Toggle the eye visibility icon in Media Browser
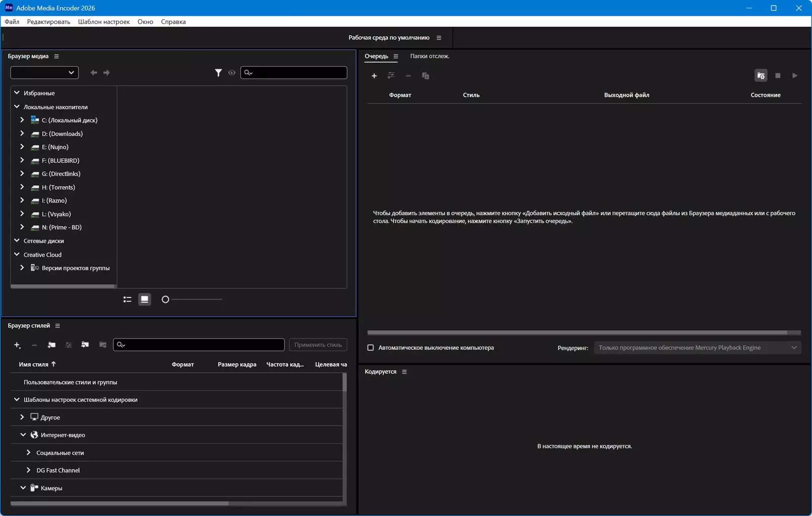This screenshot has width=812, height=516. (x=232, y=73)
